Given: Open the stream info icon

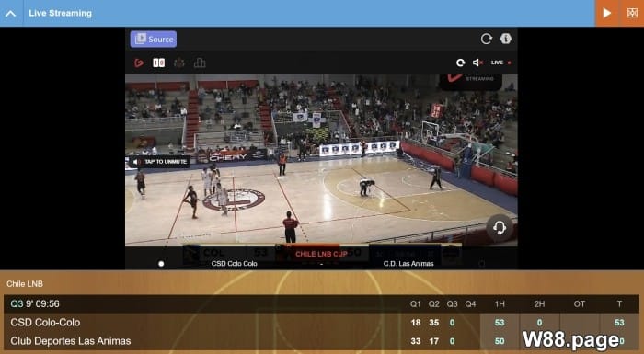Looking at the screenshot, I should tap(506, 39).
